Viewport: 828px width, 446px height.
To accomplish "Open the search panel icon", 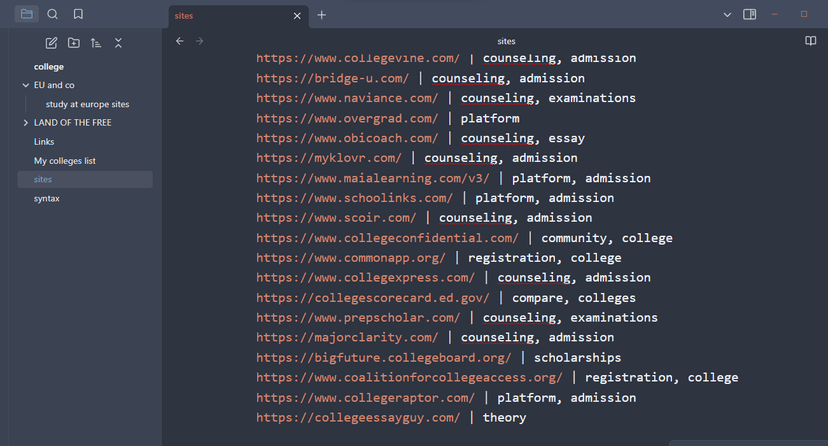I will [x=53, y=14].
